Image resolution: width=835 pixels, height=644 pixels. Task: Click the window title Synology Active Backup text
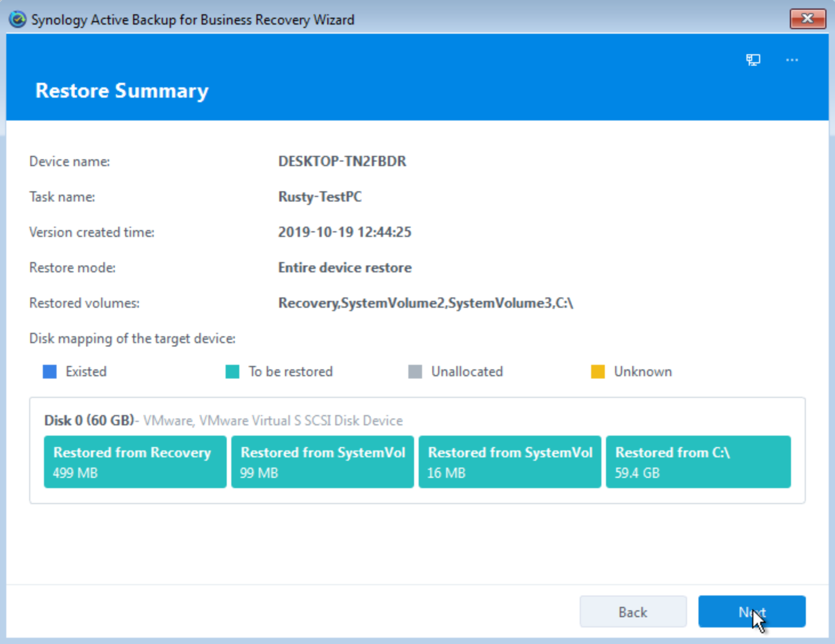coord(193,20)
